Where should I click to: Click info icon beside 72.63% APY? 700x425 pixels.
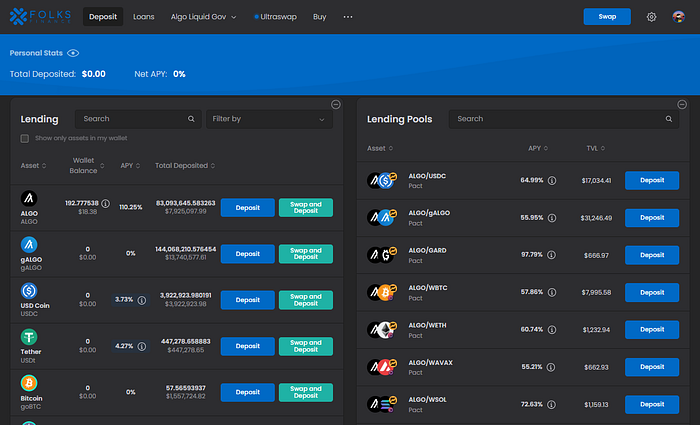551,404
